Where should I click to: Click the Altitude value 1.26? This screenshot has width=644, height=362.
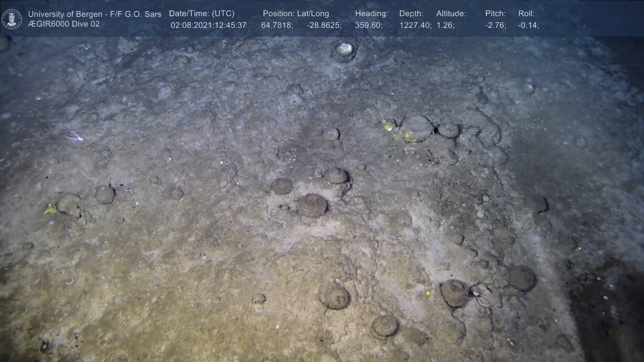tap(445, 25)
